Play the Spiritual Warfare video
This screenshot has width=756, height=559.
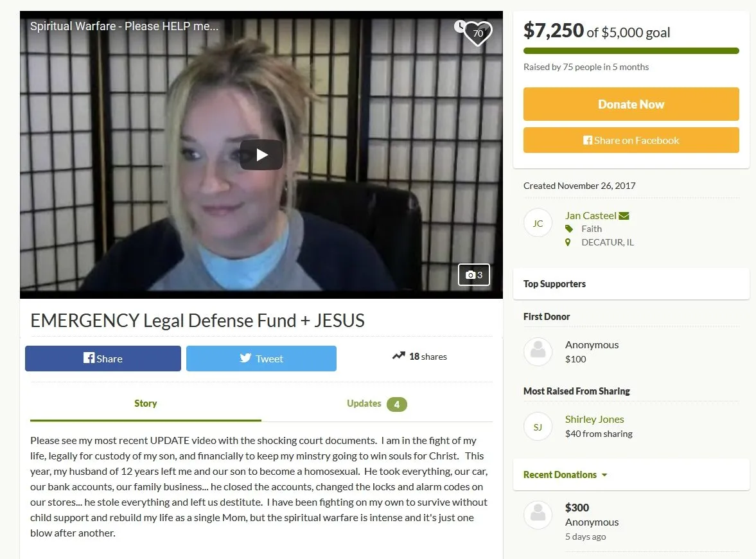point(261,155)
